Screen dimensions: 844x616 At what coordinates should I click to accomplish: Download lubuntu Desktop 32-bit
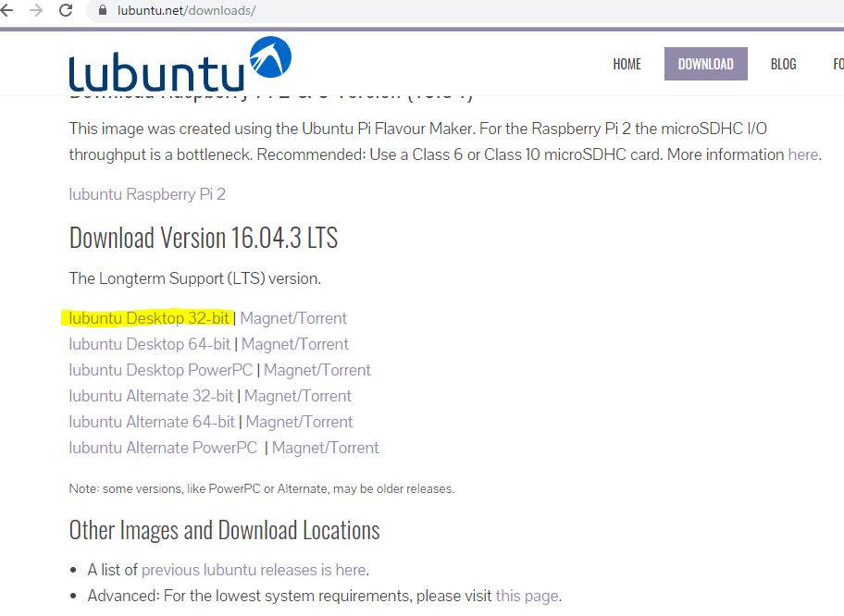pyautogui.click(x=149, y=318)
